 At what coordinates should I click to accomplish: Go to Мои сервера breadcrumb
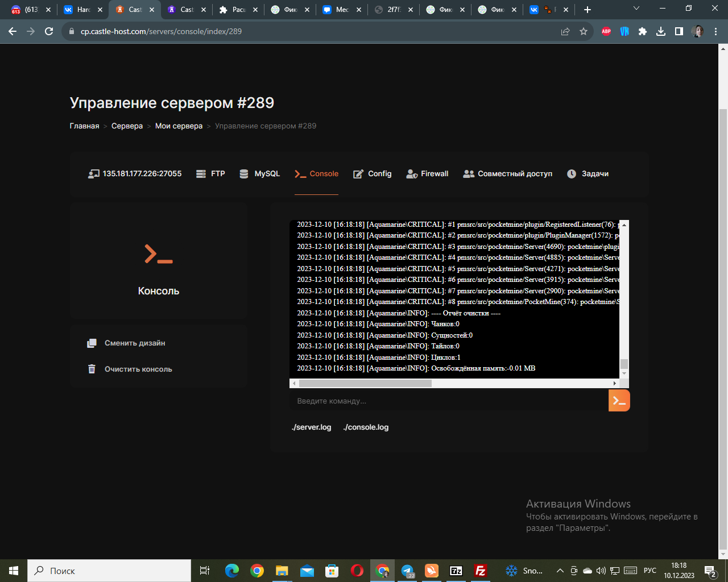[x=179, y=126]
